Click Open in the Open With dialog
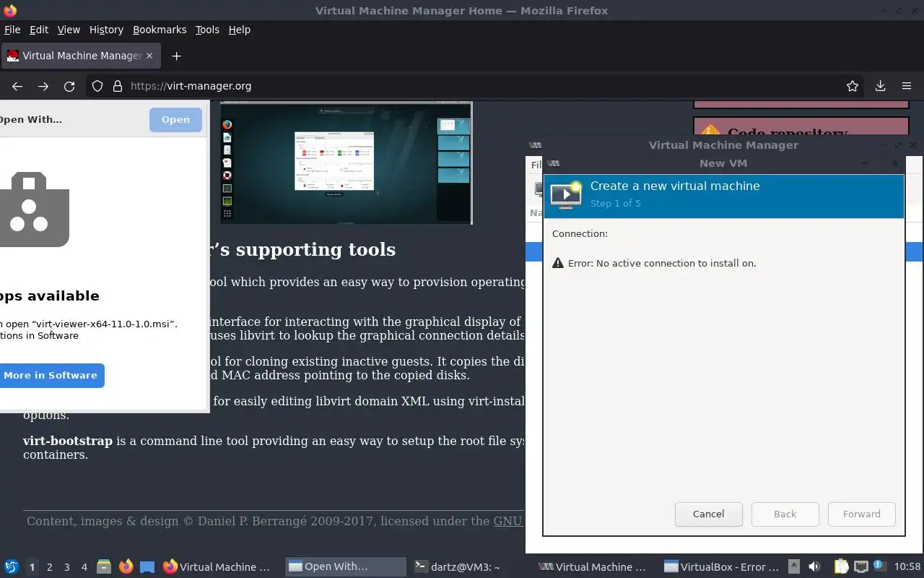This screenshot has height=578, width=924. 175,120
